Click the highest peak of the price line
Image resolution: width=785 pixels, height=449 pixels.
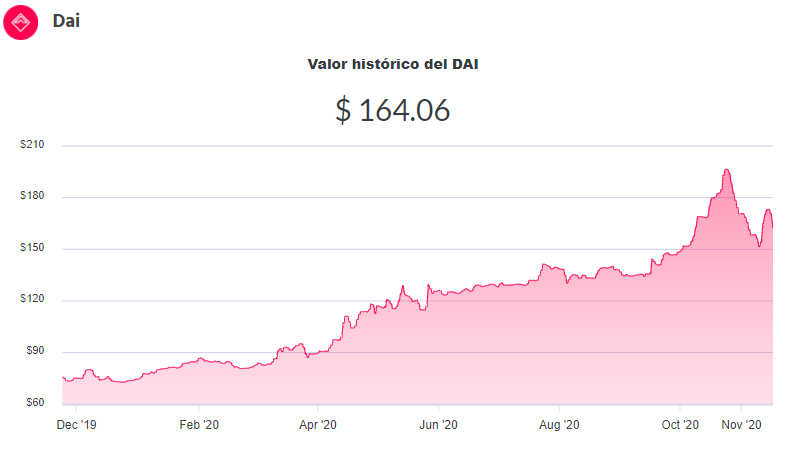pyautogui.click(x=726, y=170)
